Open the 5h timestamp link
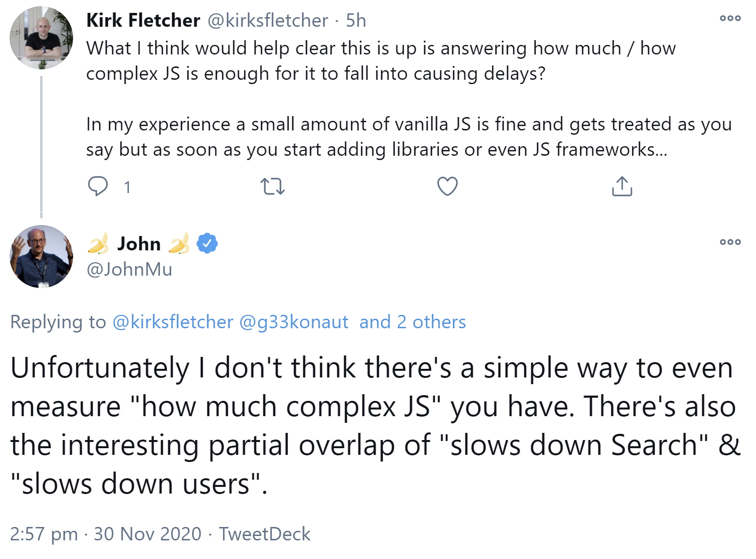Image resolution: width=756 pixels, height=559 pixels. pyautogui.click(x=356, y=21)
